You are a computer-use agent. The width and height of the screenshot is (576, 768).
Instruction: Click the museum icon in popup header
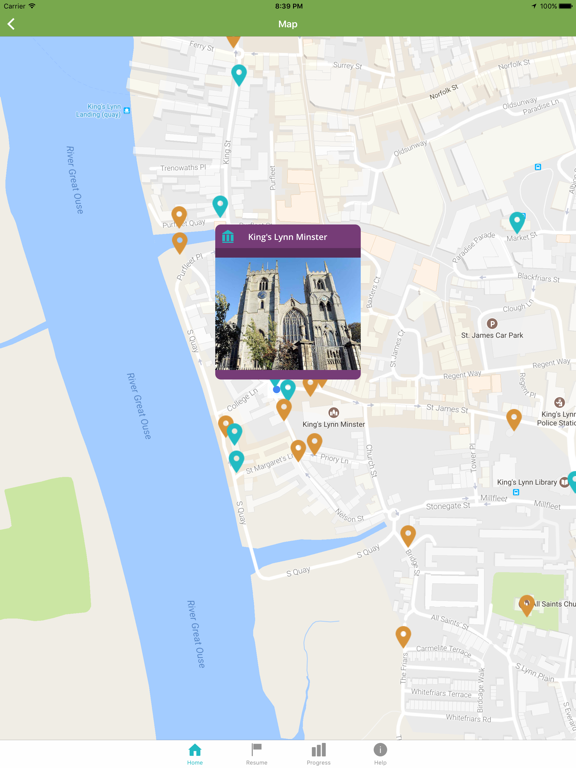tap(228, 237)
